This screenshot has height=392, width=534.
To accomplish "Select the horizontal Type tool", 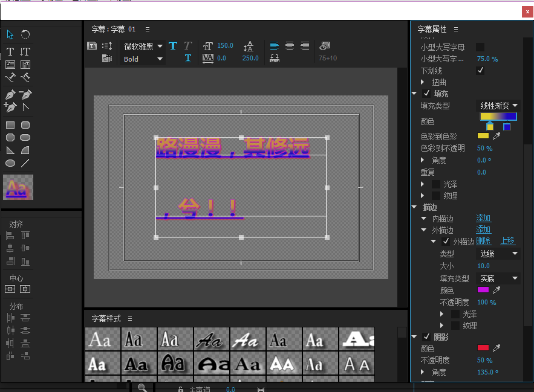I will pos(10,51).
